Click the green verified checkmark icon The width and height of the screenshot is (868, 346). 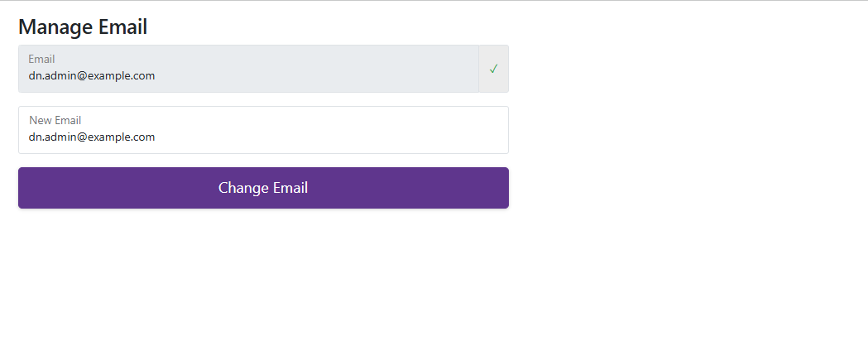(x=493, y=69)
